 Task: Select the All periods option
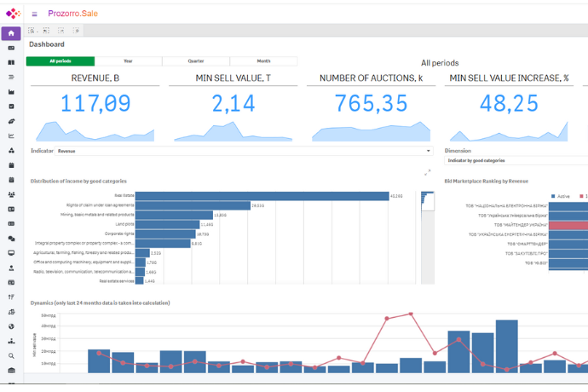(x=61, y=61)
